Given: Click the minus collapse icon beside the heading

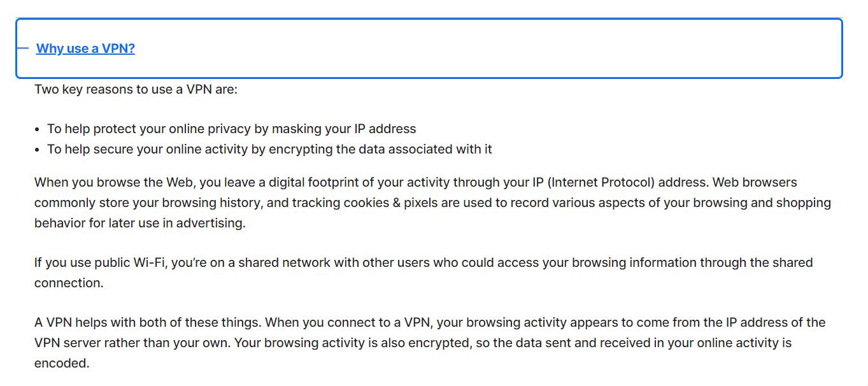Looking at the screenshot, I should coord(22,48).
